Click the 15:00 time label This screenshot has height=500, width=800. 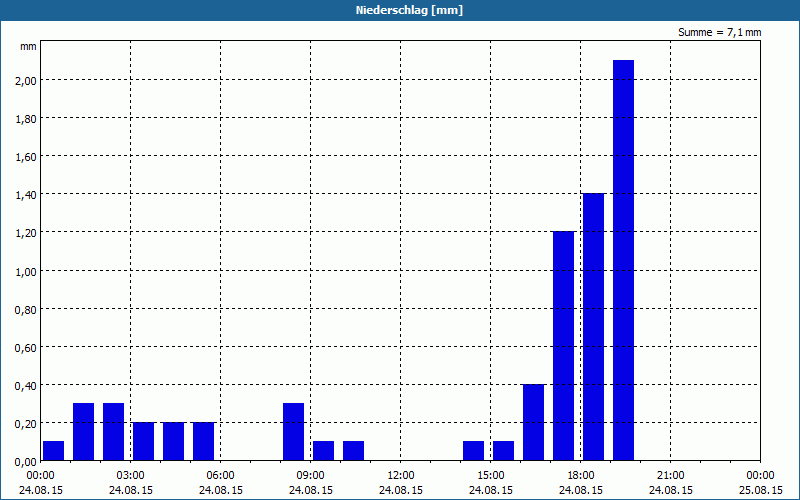tap(490, 476)
